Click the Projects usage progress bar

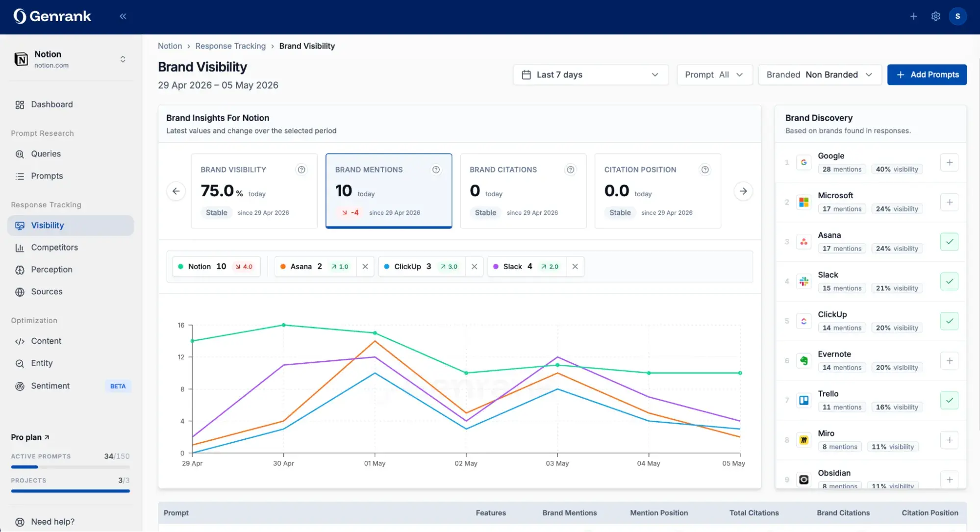tap(71, 491)
